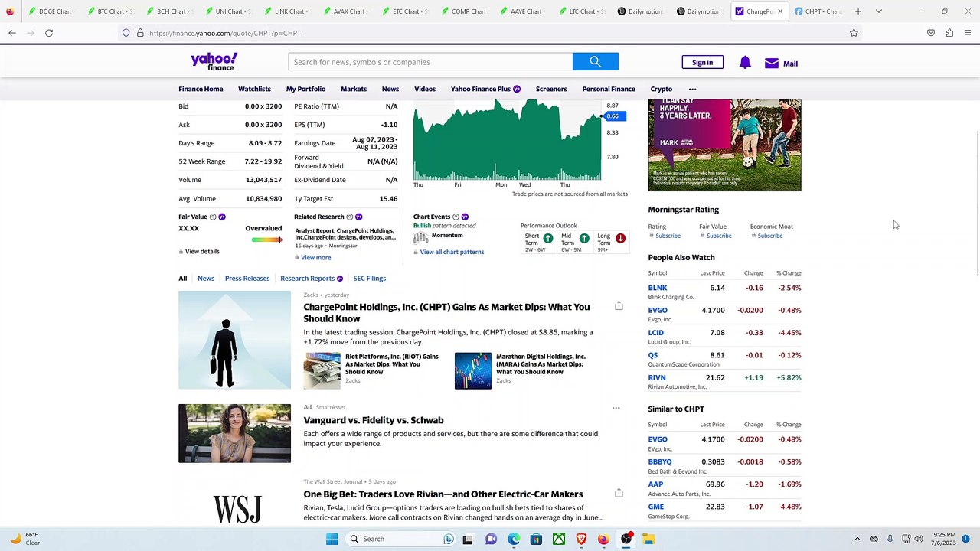Open File Explorer from the taskbar
Viewport: 980px width, 551px height.
[x=648, y=539]
